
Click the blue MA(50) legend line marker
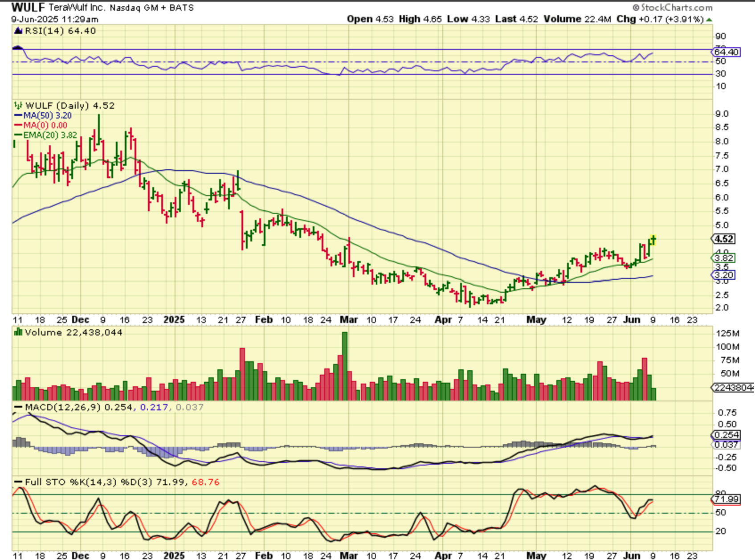tap(18, 116)
